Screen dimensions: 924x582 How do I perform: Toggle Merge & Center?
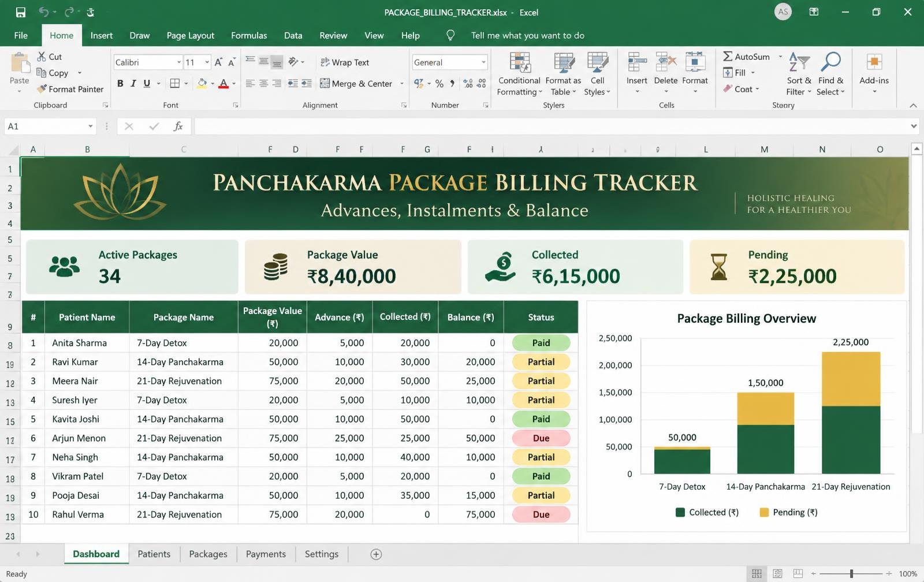click(x=356, y=84)
